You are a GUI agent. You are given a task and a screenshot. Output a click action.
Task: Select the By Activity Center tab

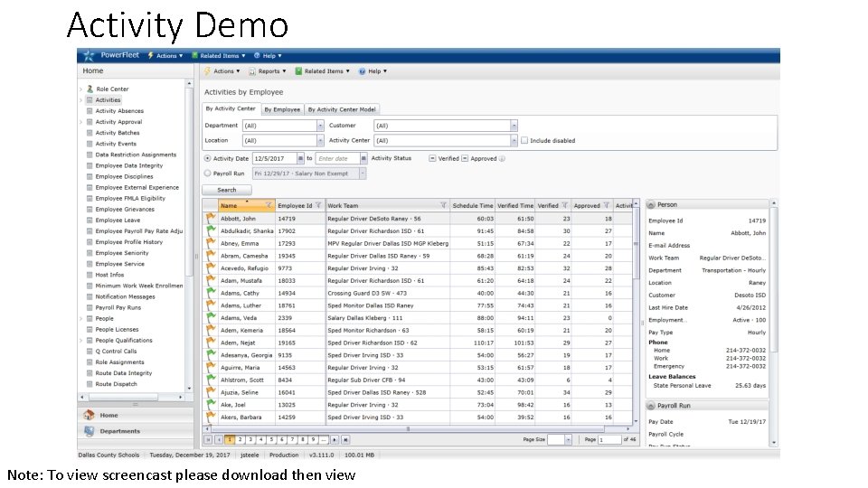231,109
